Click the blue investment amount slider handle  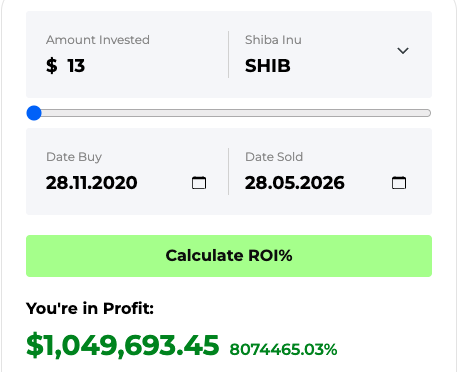pyautogui.click(x=34, y=113)
